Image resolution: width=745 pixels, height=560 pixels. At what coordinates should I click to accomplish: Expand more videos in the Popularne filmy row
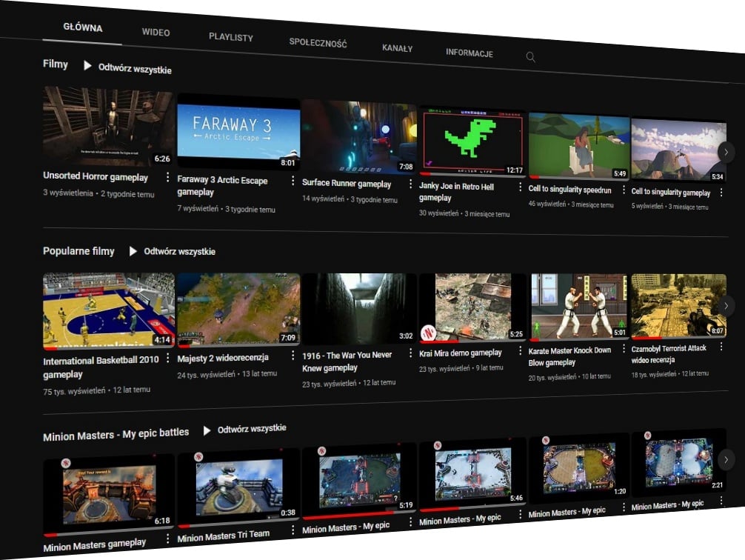726,306
